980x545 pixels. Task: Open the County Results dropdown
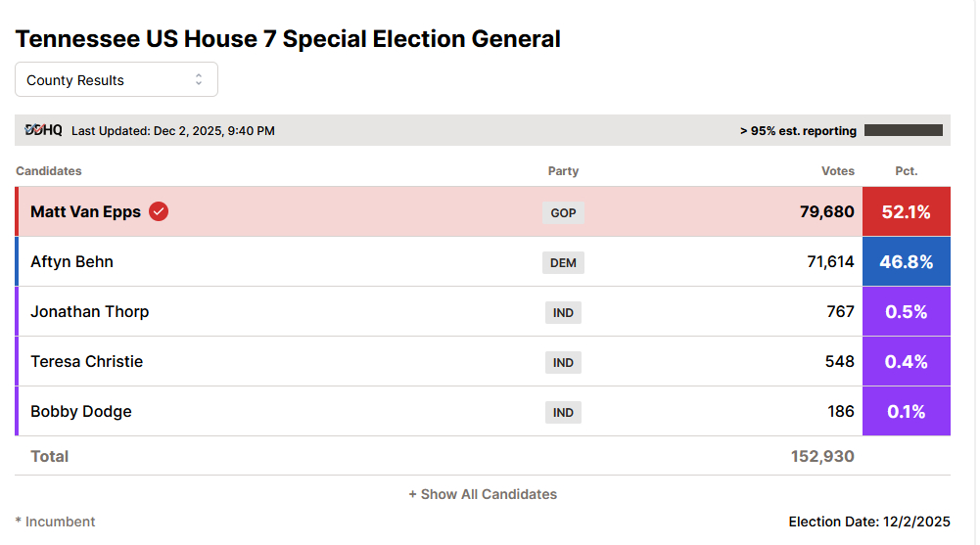pos(116,80)
